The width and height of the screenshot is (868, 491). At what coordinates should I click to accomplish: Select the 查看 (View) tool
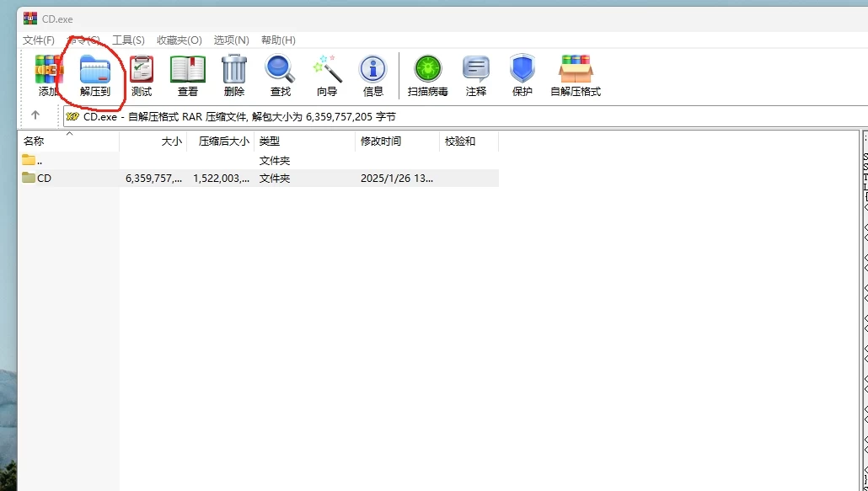coord(187,74)
